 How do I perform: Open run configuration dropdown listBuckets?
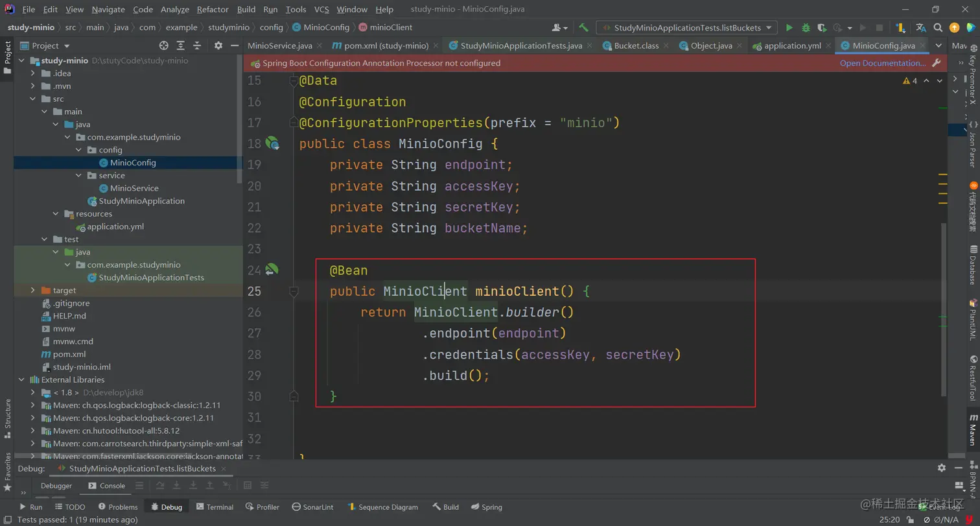pyautogui.click(x=688, y=28)
